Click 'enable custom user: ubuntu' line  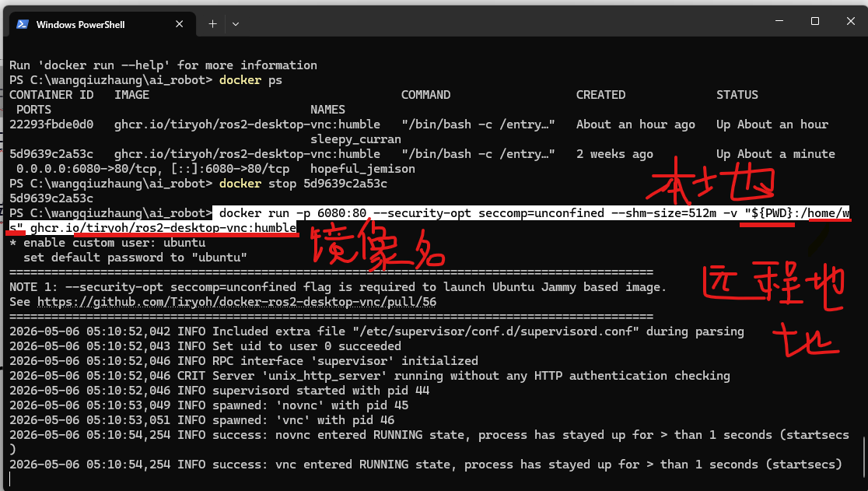107,243
